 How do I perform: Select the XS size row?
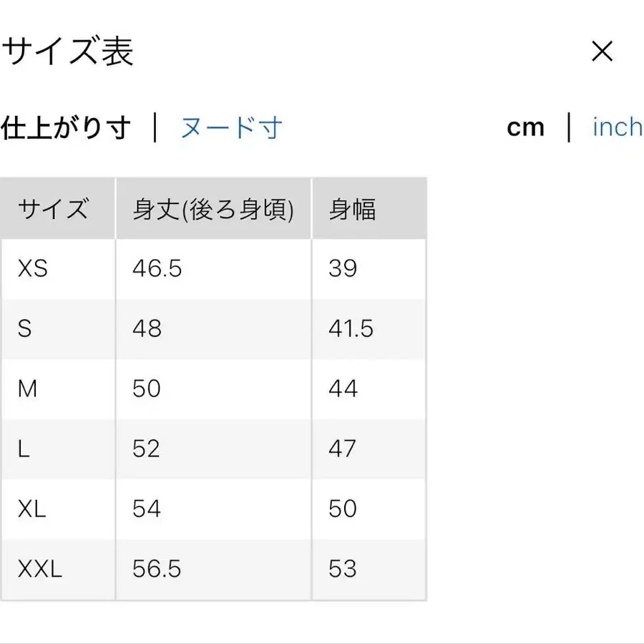31,269
